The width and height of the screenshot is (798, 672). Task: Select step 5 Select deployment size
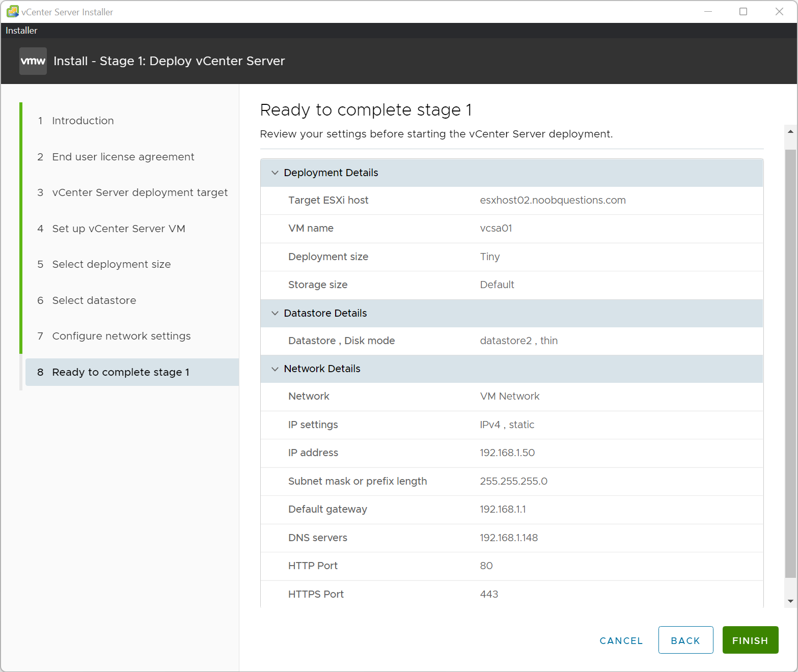(111, 264)
